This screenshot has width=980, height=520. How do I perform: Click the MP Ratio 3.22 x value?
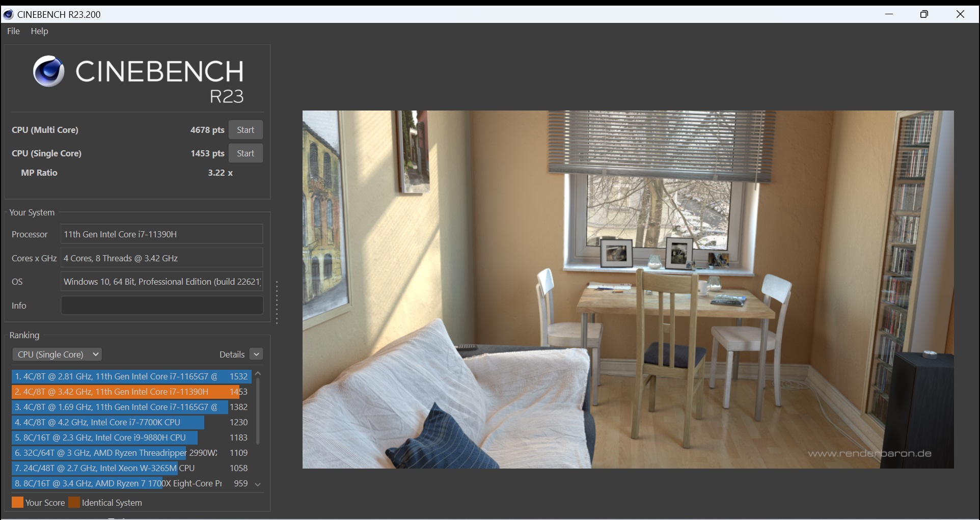tap(220, 173)
